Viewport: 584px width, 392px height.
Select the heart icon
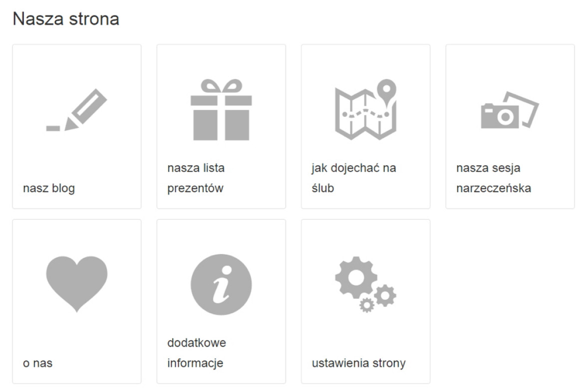77,284
